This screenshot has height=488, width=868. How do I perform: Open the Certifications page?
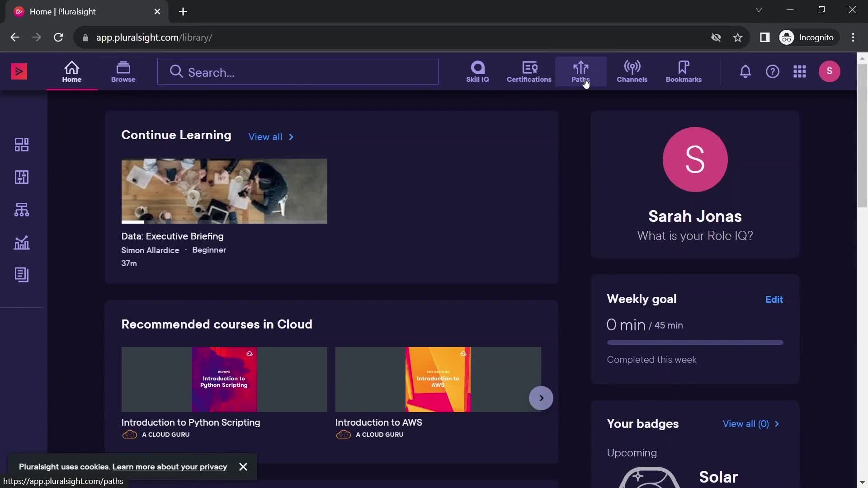point(529,72)
